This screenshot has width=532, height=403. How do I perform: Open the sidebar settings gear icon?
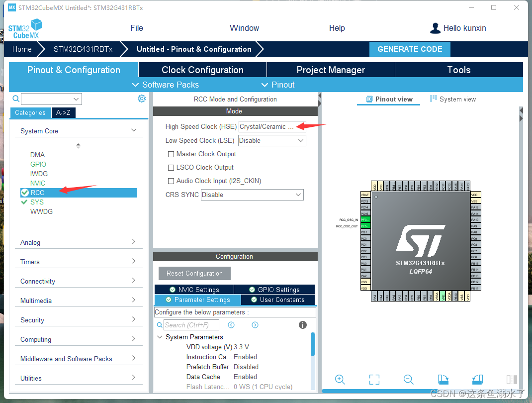(142, 99)
